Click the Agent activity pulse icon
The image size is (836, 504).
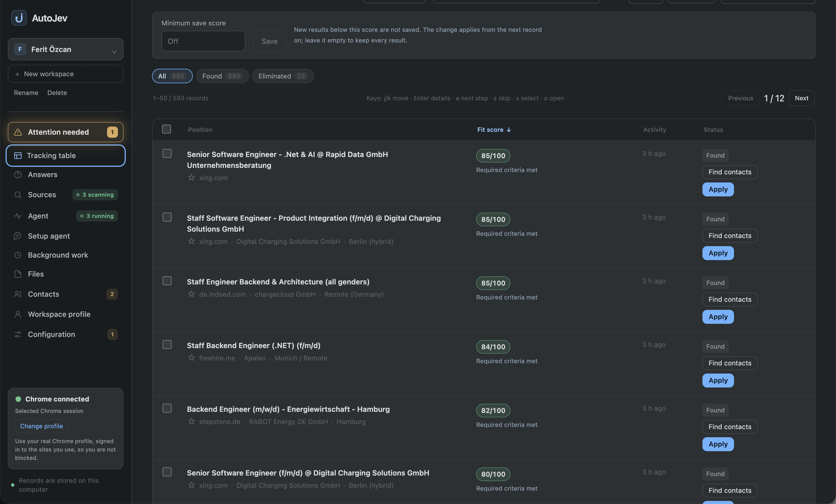(x=18, y=216)
